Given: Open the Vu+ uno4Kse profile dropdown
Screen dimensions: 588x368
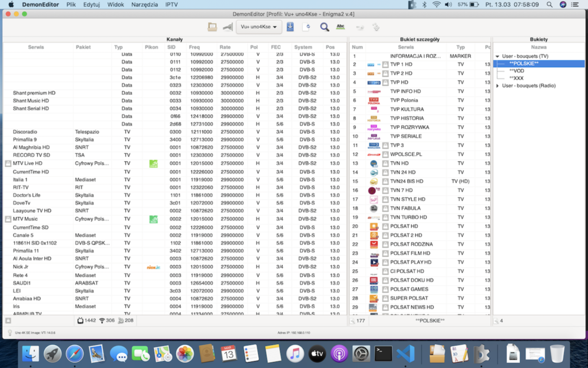Looking at the screenshot, I should [x=259, y=27].
